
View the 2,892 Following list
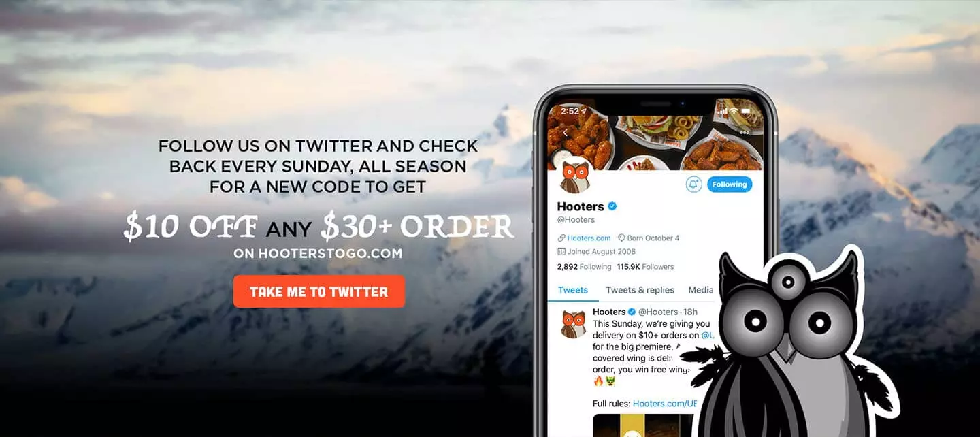click(x=584, y=267)
